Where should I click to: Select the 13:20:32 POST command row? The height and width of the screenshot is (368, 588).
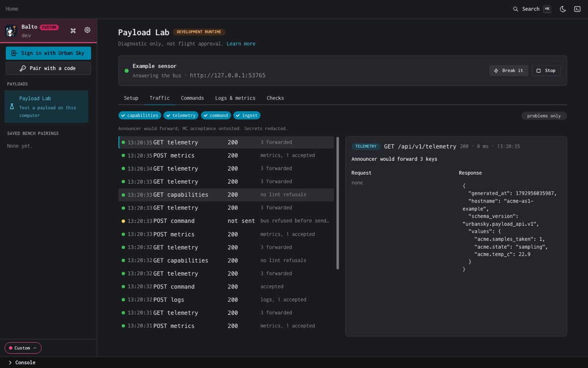226,287
